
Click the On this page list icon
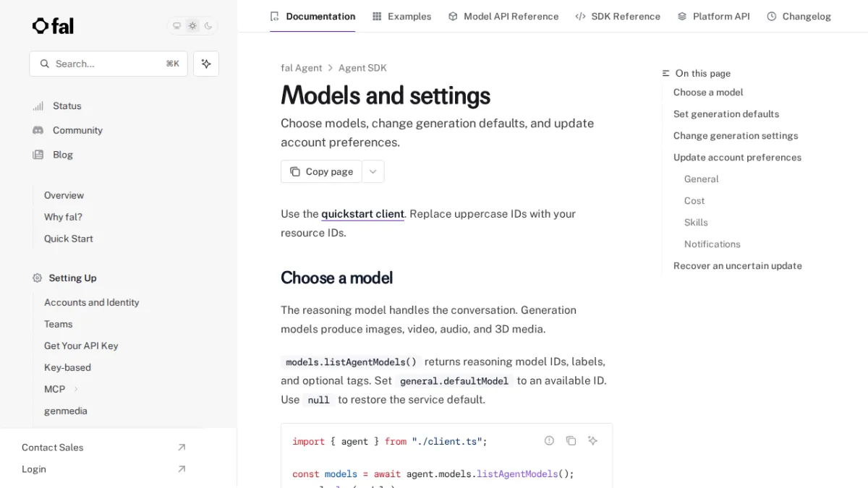[x=666, y=74]
